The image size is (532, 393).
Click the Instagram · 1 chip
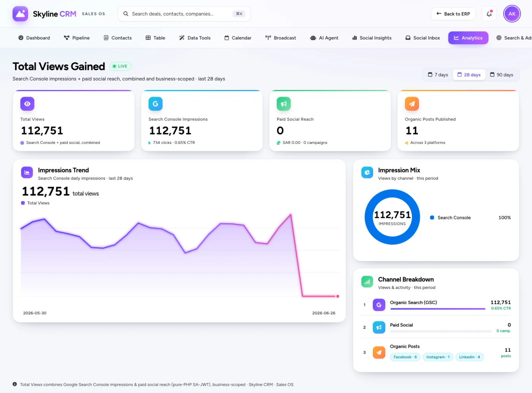[x=438, y=357]
